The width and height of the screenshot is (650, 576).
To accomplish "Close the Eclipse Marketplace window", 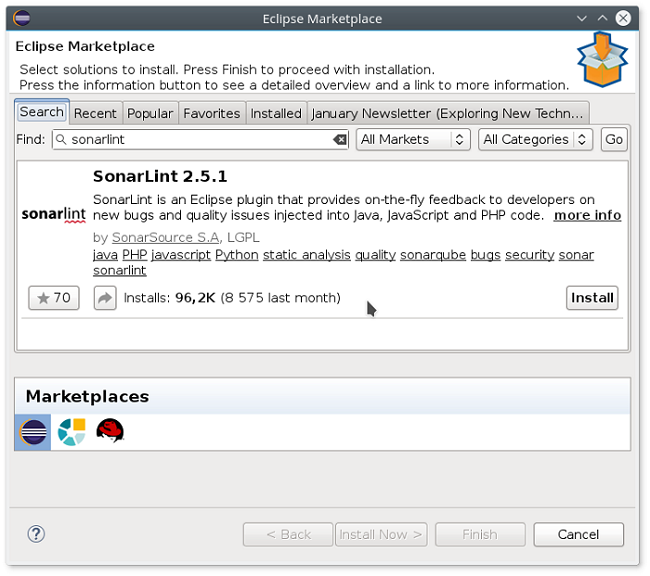I will 623,18.
